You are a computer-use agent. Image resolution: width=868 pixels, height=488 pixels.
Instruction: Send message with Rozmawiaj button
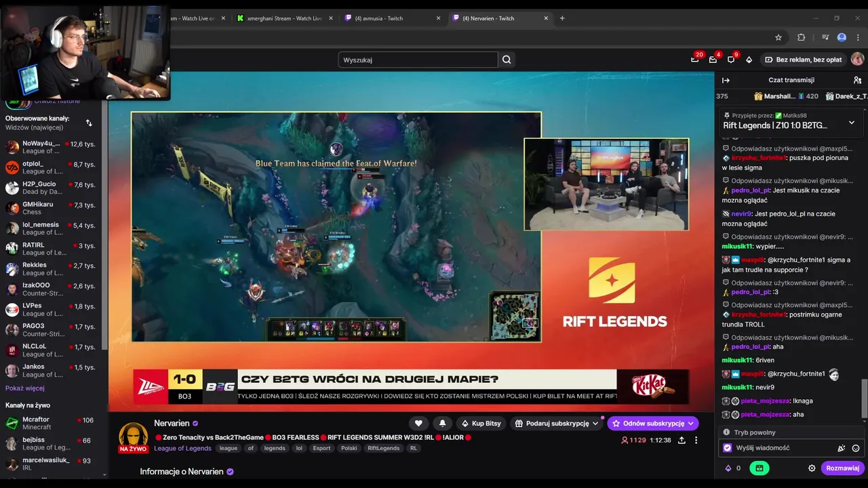[x=842, y=468]
